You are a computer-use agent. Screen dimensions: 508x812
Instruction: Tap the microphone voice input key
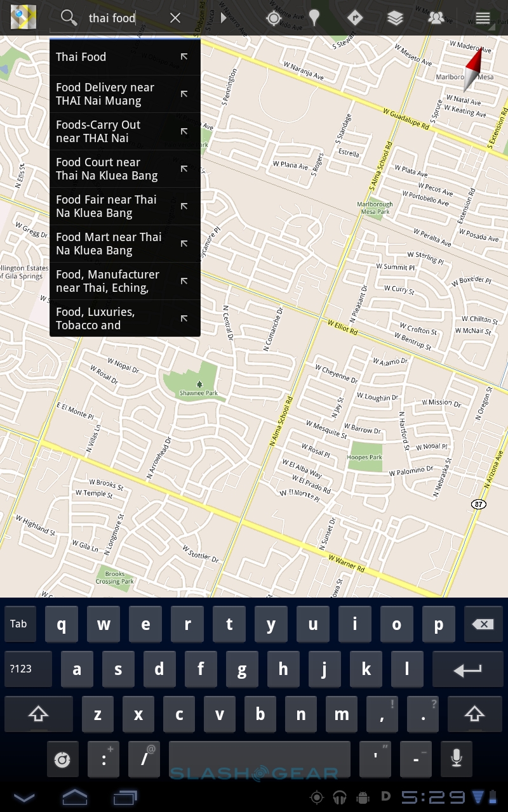point(456,759)
